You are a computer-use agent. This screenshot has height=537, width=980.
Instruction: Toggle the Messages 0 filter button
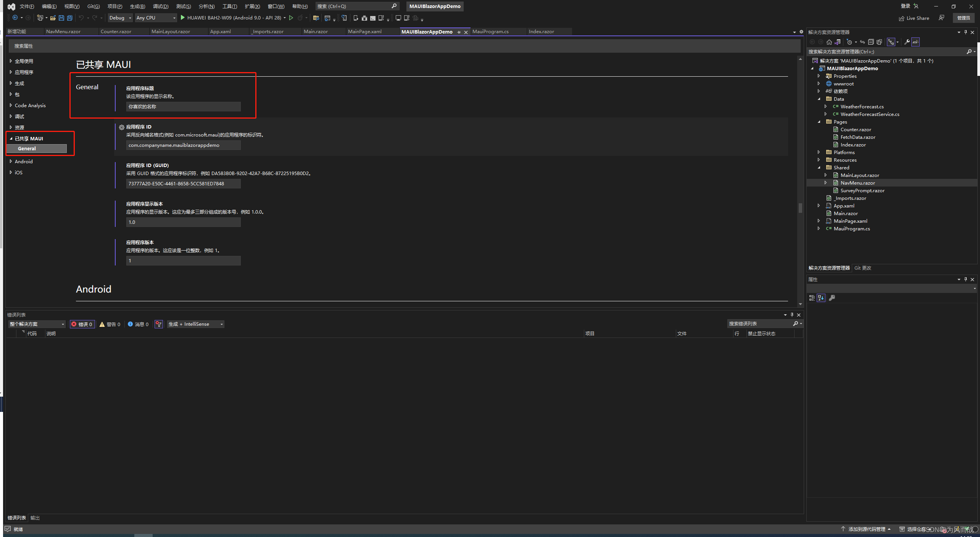pyautogui.click(x=138, y=324)
